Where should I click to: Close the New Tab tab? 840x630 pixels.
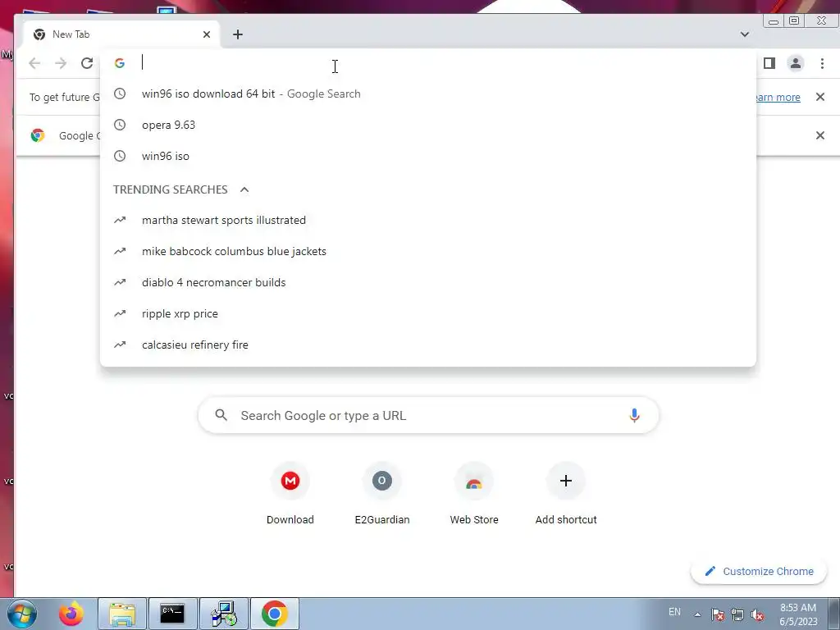[x=207, y=34]
